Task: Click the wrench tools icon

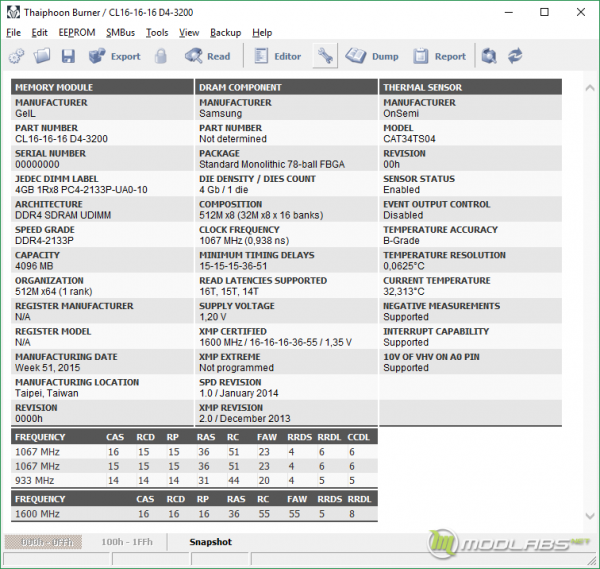Action: 324,57
